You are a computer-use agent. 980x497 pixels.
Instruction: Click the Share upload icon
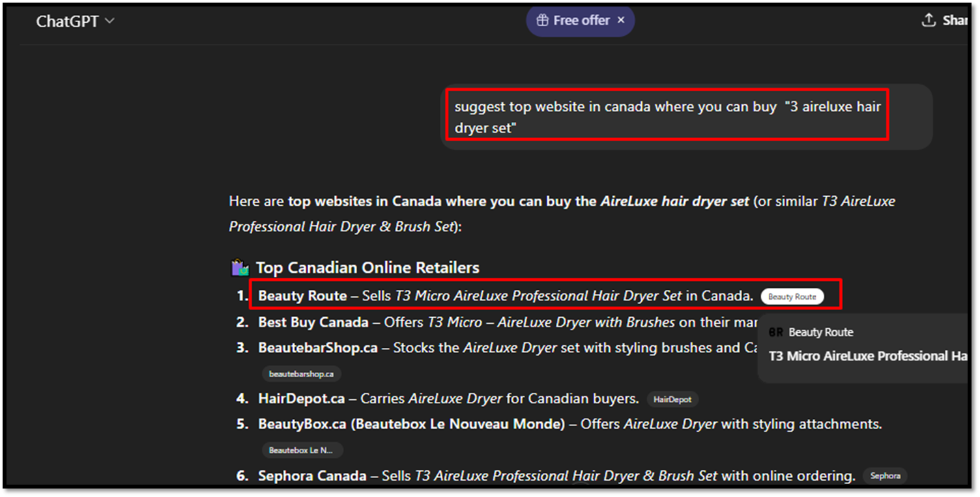tap(929, 20)
